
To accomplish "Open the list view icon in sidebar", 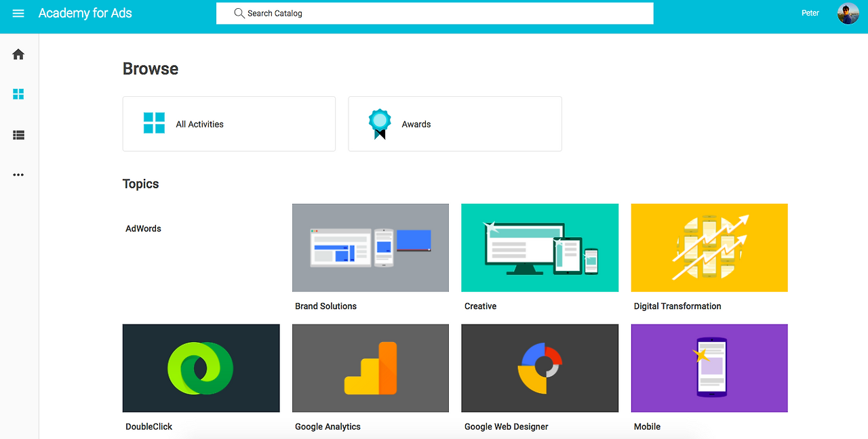I will coord(18,135).
